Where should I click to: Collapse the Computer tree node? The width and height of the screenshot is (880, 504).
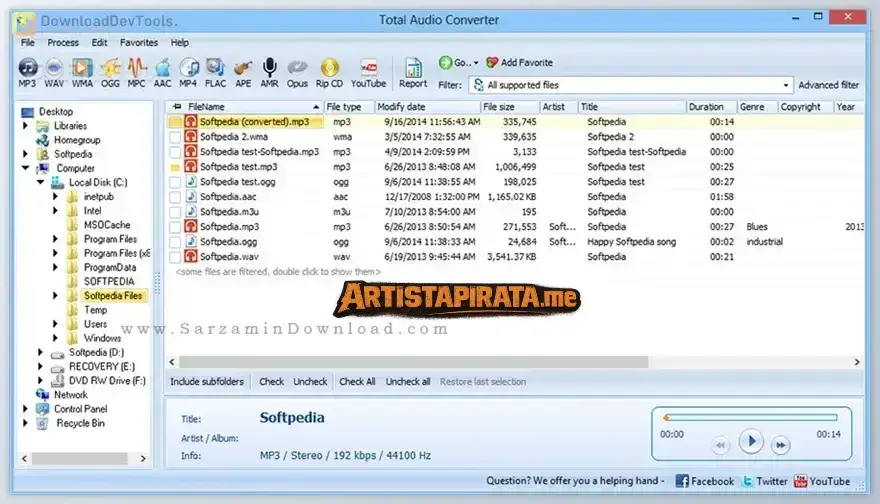tap(25, 168)
